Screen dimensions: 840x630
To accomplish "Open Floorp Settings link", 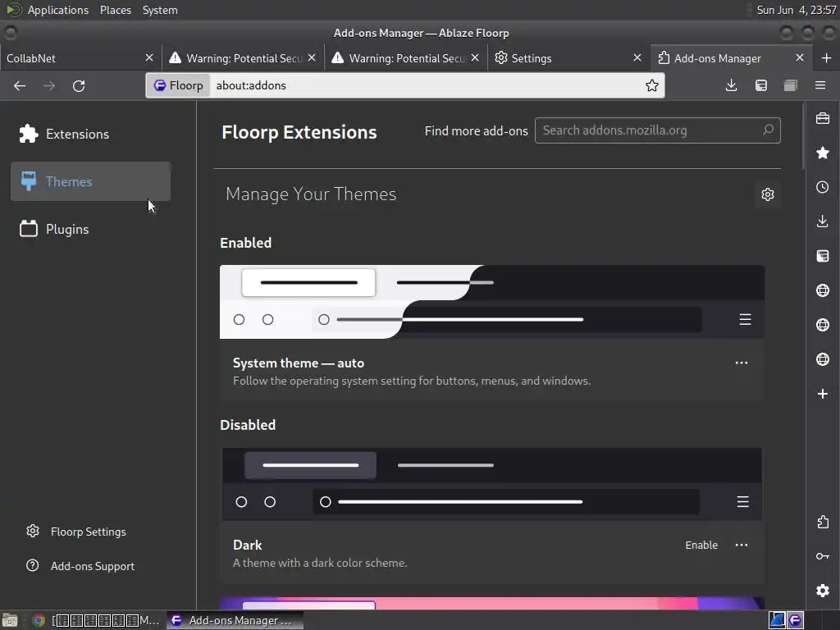I will [76, 532].
